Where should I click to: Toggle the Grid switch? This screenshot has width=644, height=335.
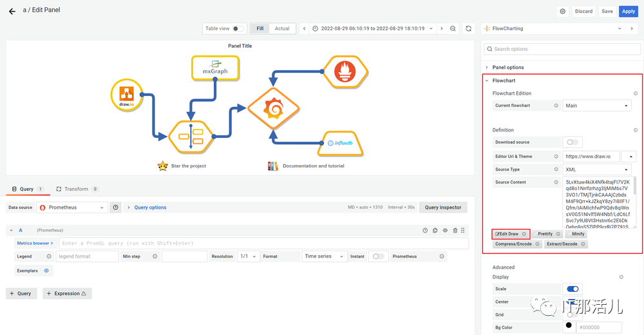click(572, 314)
